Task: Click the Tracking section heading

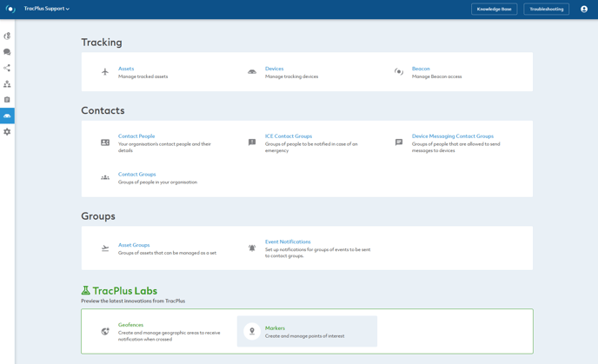Action: [102, 43]
